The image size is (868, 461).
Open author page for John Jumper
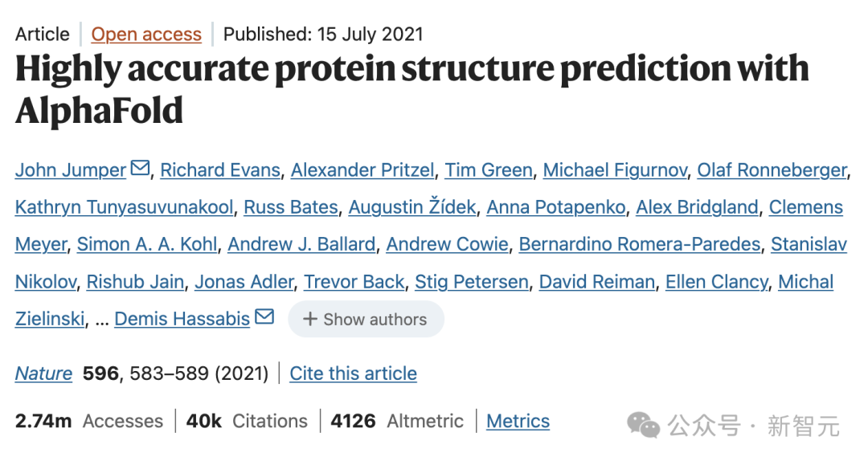(x=71, y=170)
